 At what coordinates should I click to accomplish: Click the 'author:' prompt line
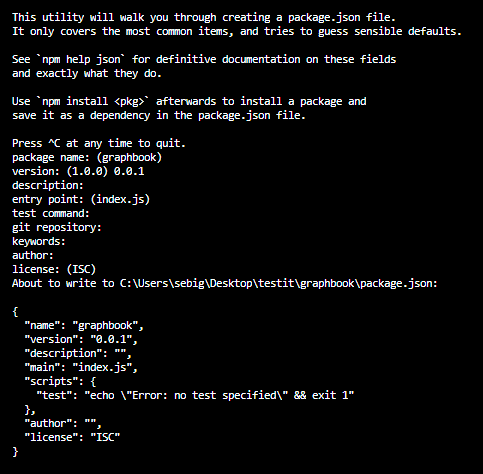tap(33, 255)
